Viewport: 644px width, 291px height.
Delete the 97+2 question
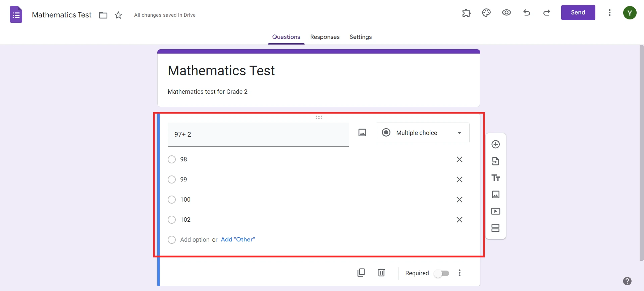pos(381,273)
